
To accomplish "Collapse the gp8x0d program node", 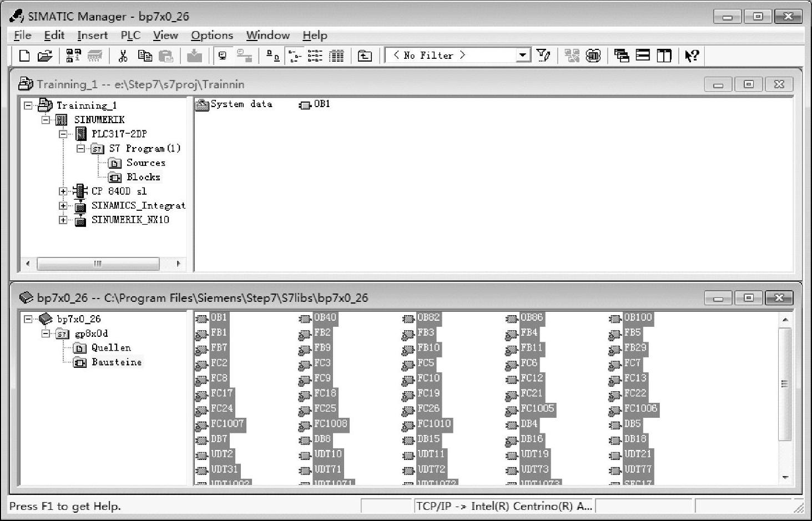I will pyautogui.click(x=46, y=333).
